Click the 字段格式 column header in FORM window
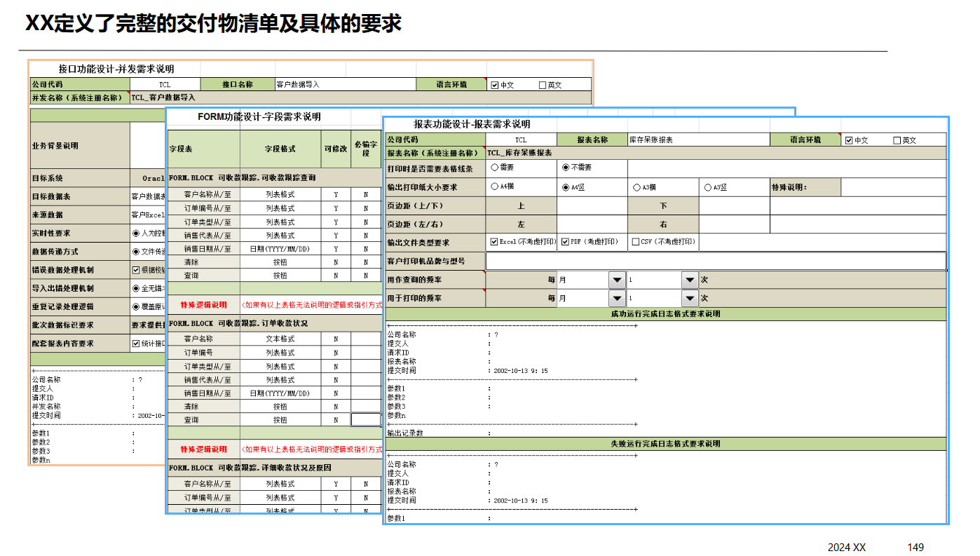Viewport: 980px width, 556px height. tap(280, 149)
